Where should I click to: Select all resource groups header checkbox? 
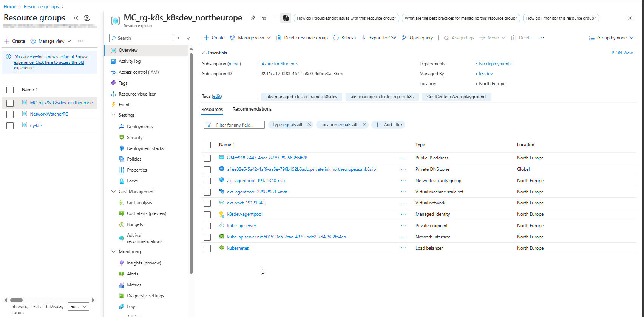[10, 90]
